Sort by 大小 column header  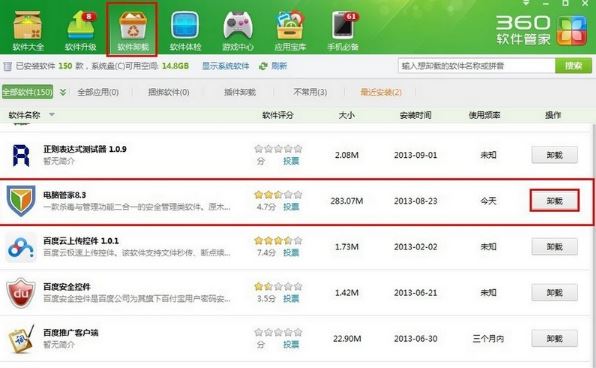click(x=347, y=115)
